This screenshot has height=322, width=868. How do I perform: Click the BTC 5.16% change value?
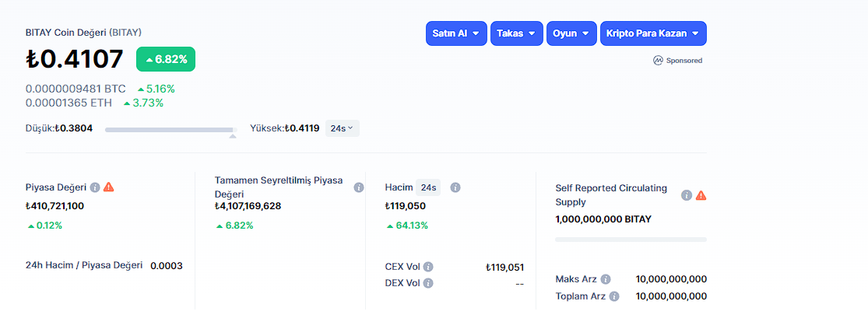(x=156, y=89)
